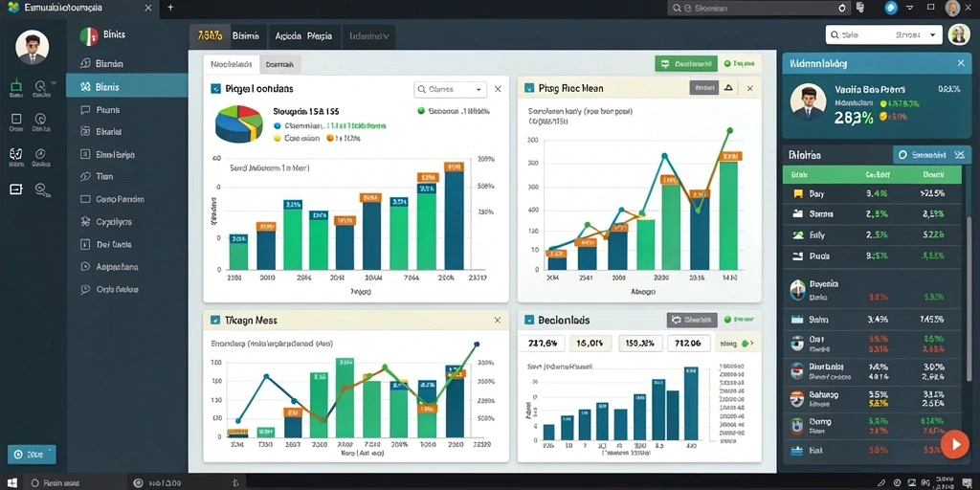This screenshot has height=490, width=980.
Task: Click the orange play button at bottom right
Action: pyautogui.click(x=954, y=444)
